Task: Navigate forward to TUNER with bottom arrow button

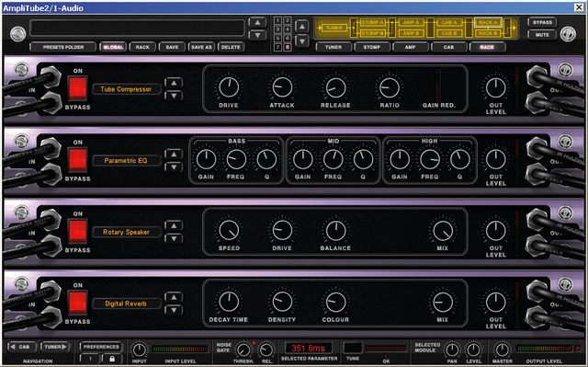Action: (55, 347)
